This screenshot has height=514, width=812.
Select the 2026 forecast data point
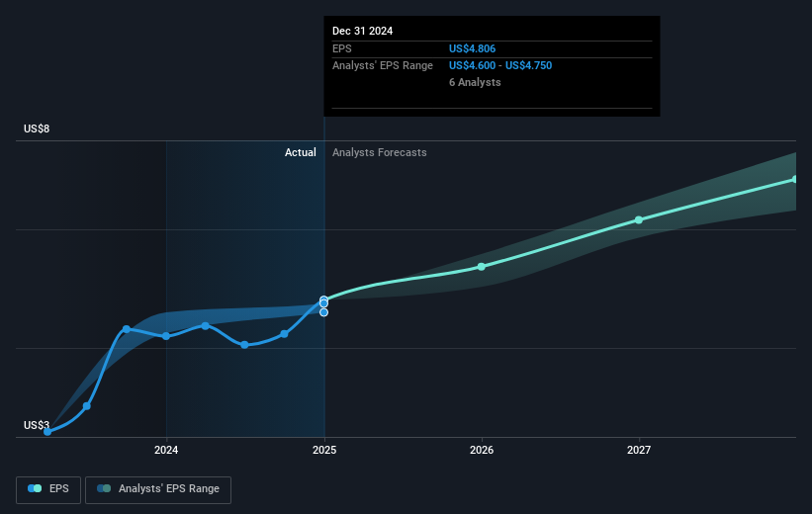coord(482,267)
